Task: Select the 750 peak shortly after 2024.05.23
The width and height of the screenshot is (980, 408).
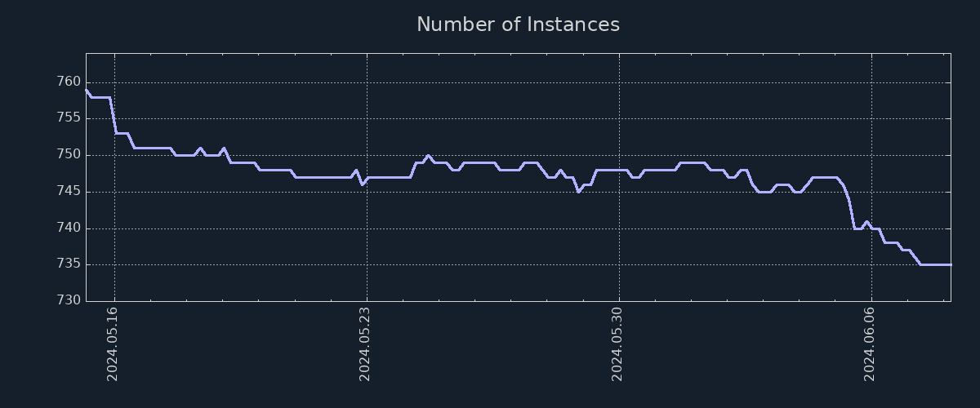Action: [428, 155]
